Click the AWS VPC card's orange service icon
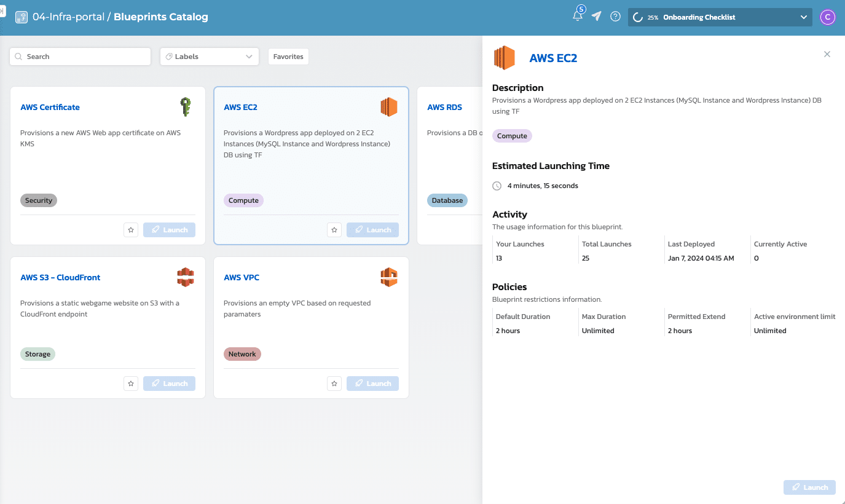 point(389,277)
